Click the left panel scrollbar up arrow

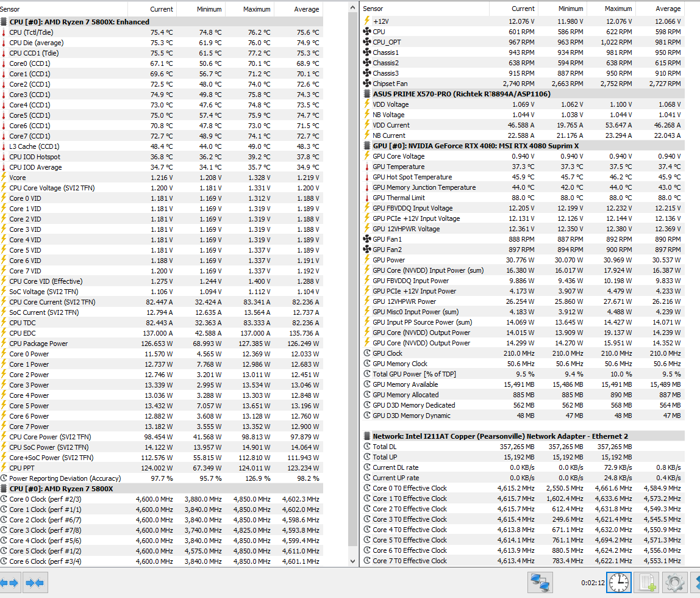(x=352, y=7)
